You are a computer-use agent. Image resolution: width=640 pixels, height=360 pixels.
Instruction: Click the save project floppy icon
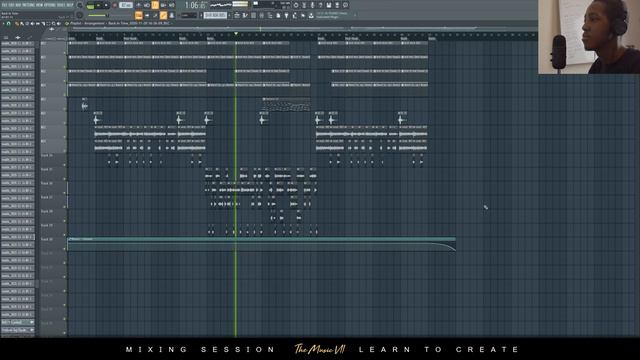[329, 5]
